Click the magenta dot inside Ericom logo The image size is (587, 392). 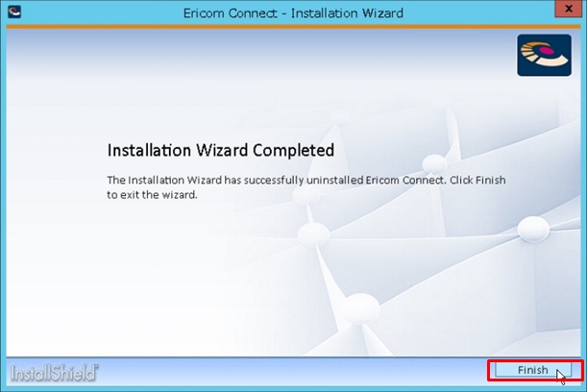(x=547, y=50)
